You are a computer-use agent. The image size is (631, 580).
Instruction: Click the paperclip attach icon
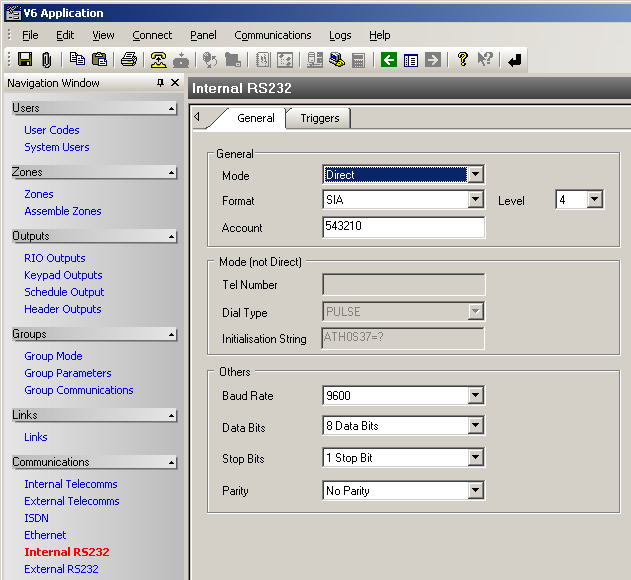pyautogui.click(x=46, y=60)
